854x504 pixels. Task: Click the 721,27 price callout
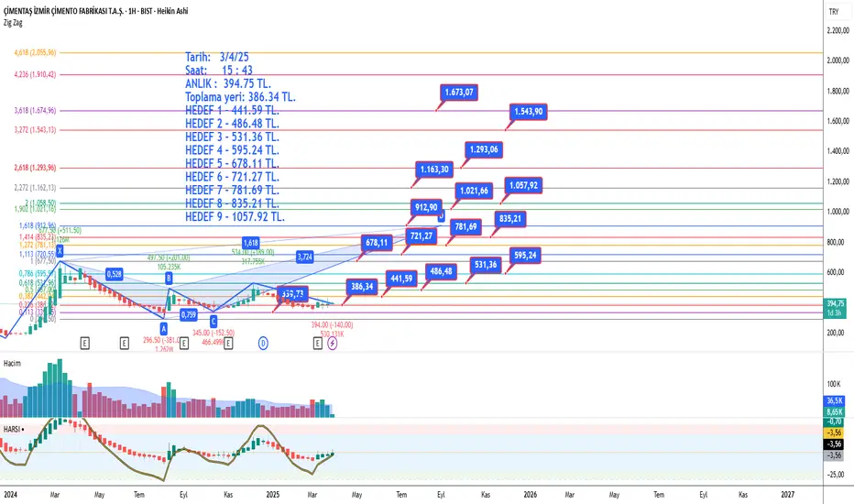(x=421, y=236)
